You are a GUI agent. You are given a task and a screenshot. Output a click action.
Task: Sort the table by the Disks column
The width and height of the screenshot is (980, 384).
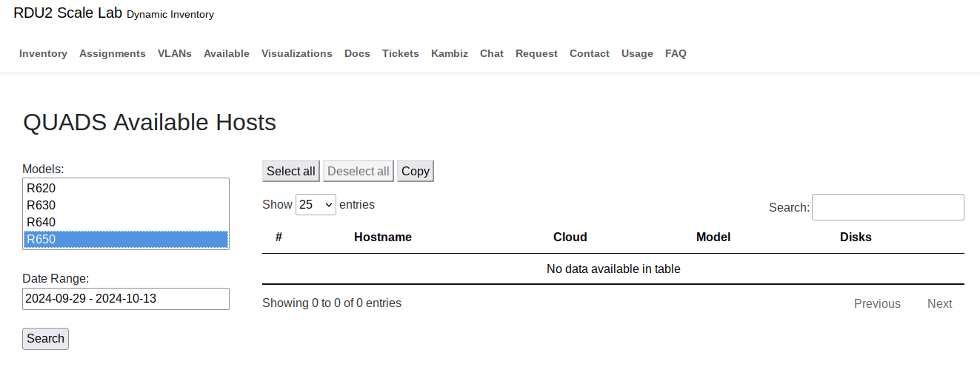(856, 237)
